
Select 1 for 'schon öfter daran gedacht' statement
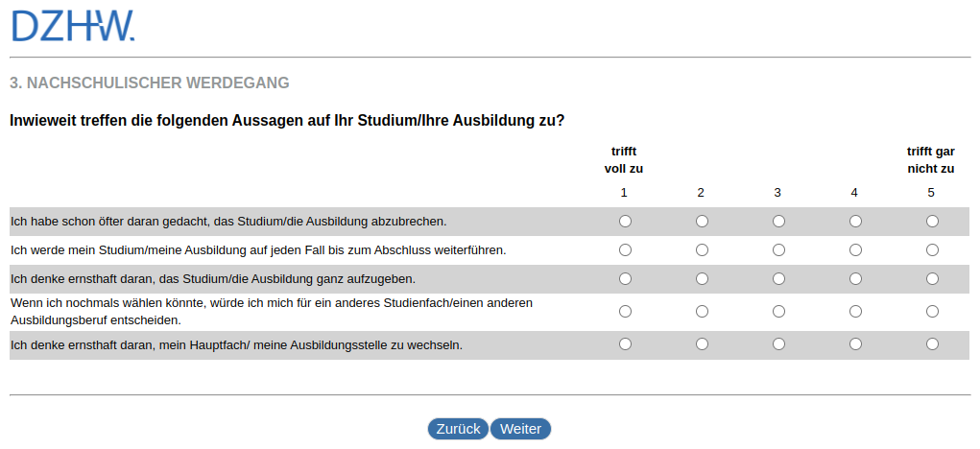click(x=625, y=222)
